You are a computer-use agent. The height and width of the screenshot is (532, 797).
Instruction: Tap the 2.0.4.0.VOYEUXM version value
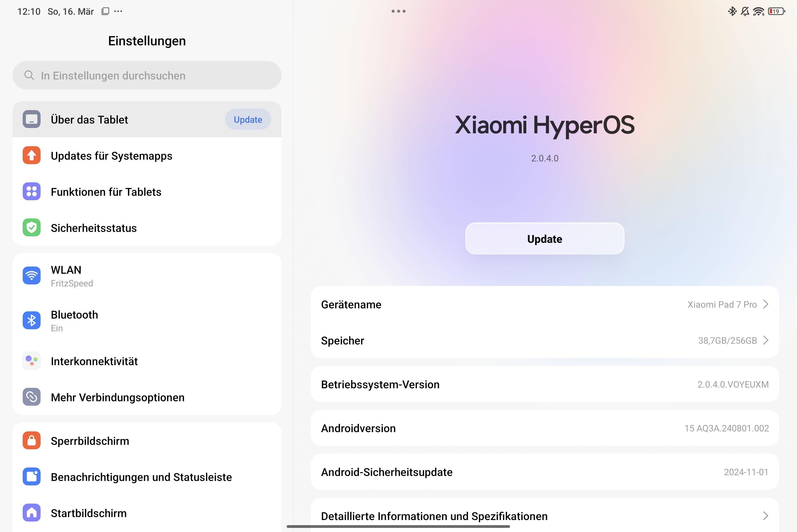733,384
